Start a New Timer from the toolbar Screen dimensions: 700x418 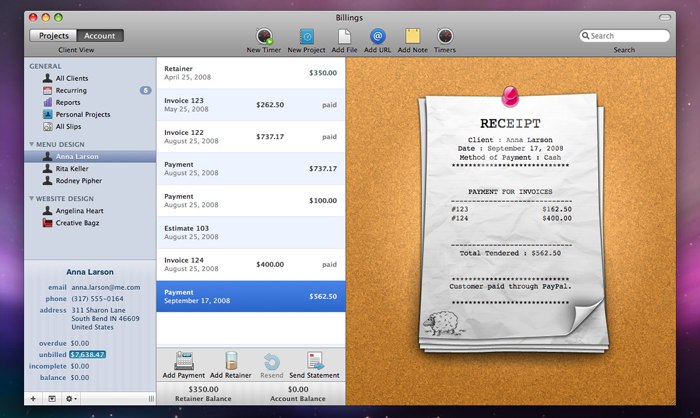265,36
